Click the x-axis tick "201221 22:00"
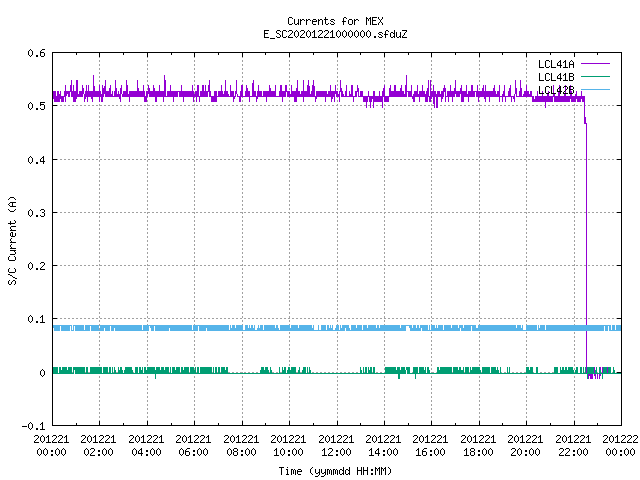The image size is (640, 480). [573, 446]
